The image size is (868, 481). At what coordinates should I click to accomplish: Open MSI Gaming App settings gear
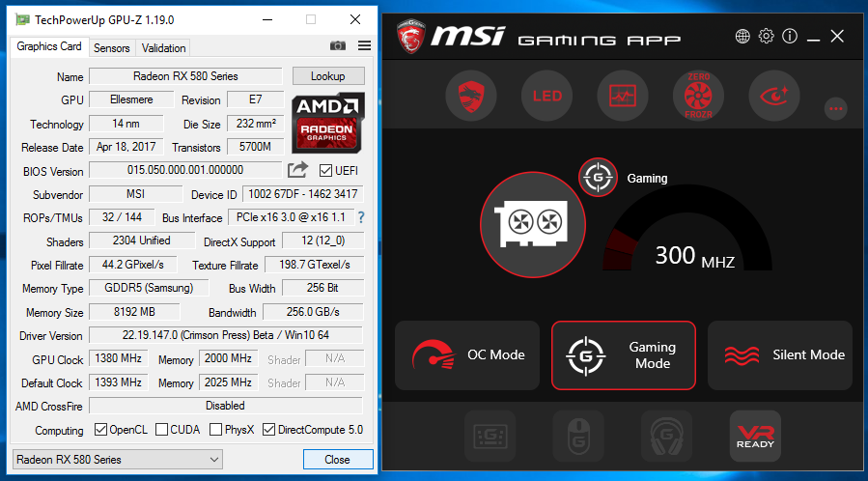[x=767, y=37]
